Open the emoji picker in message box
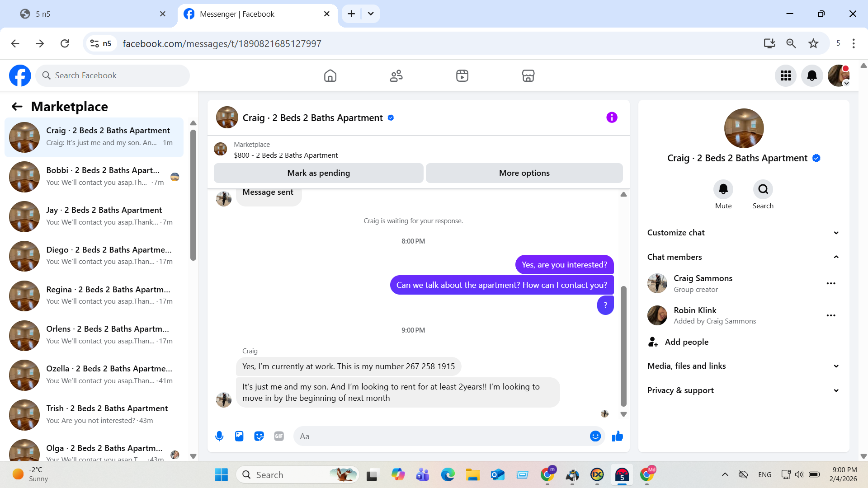 (595, 436)
